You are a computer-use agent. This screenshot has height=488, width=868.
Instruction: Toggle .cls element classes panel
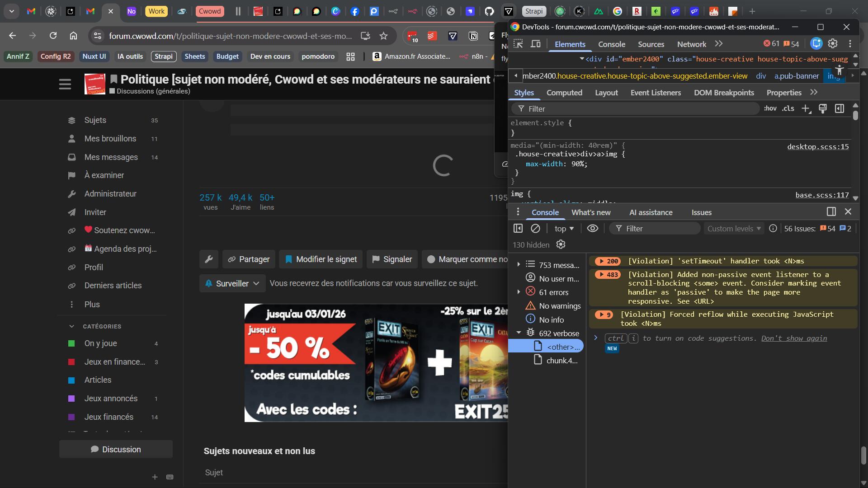788,108
